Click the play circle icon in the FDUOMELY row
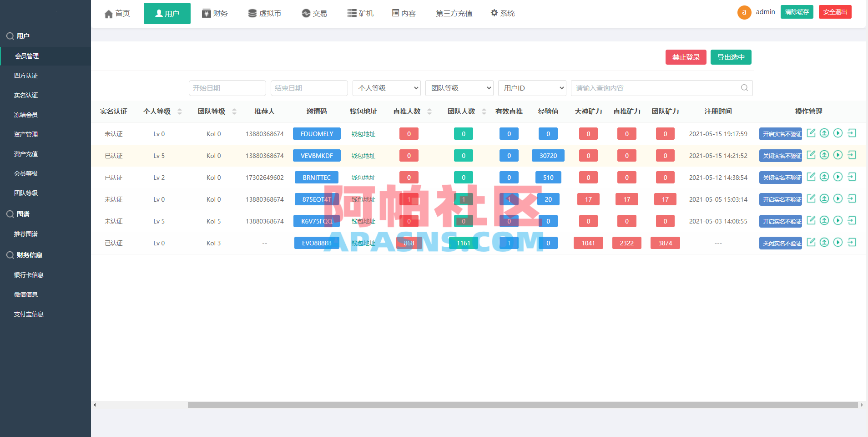Image resolution: width=868 pixels, height=437 pixels. (838, 133)
